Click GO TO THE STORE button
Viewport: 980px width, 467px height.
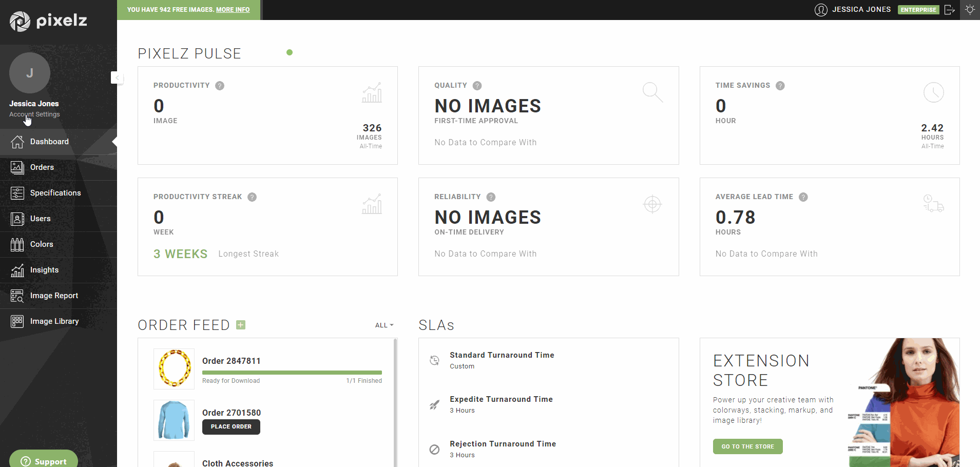pyautogui.click(x=747, y=446)
